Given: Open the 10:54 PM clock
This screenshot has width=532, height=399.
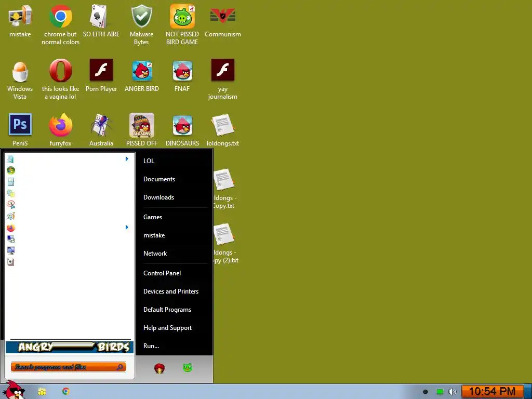Looking at the screenshot, I should [x=492, y=392].
